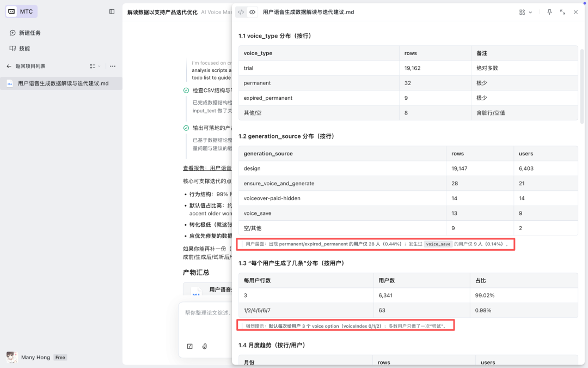This screenshot has width=588, height=368.
Task: Open the more options (...) menu icon
Action: tap(113, 65)
